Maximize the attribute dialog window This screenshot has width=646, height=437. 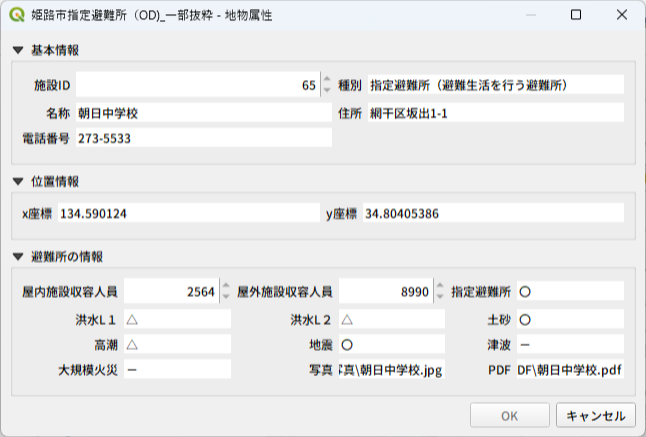[x=576, y=16]
